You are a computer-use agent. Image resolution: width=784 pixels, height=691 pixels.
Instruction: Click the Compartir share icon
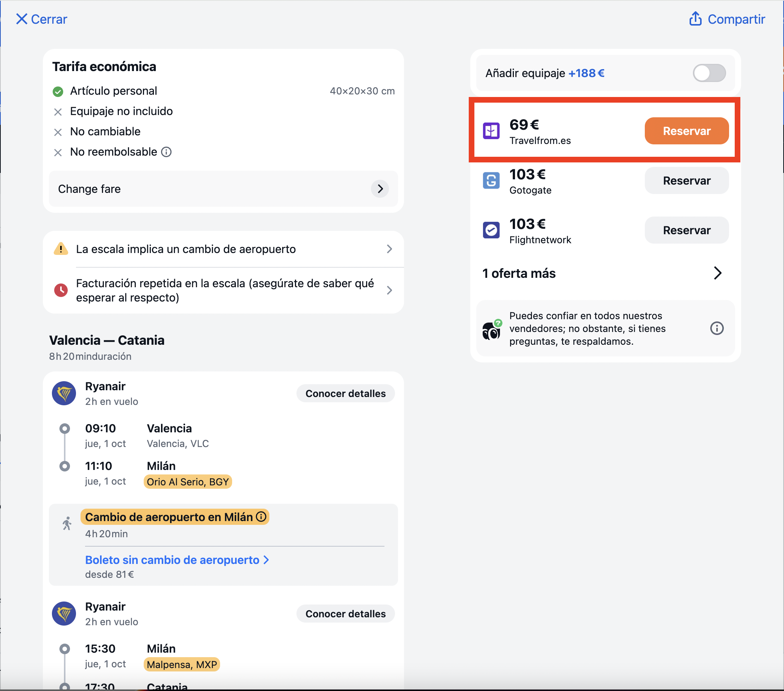tap(695, 19)
